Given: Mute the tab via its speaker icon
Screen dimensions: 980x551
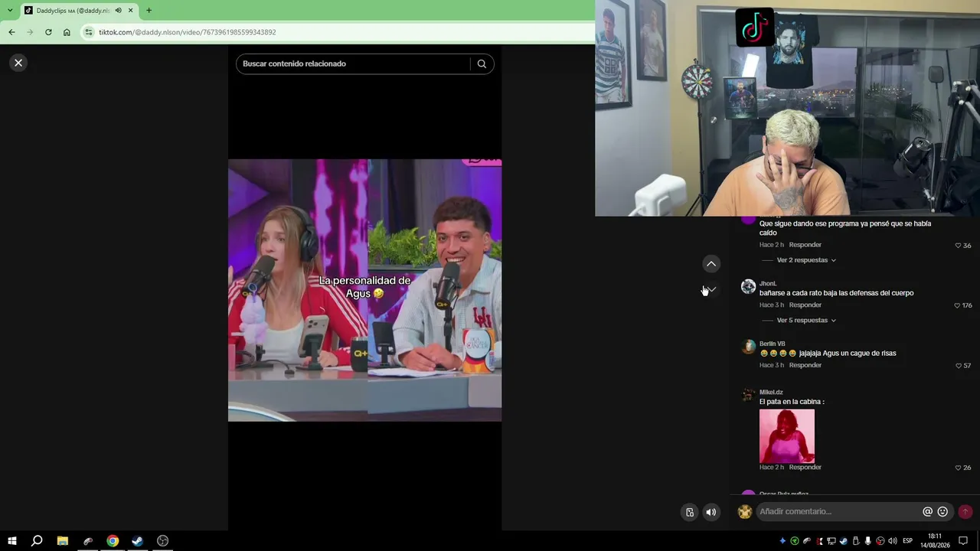Looking at the screenshot, I should click(x=118, y=11).
